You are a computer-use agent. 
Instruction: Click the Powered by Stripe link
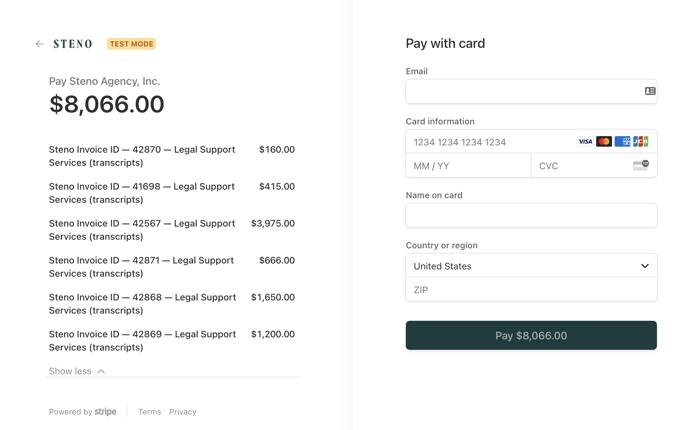coord(82,412)
